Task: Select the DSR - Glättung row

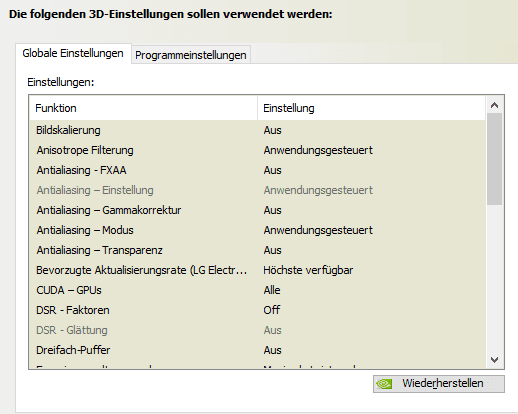Action: click(x=257, y=330)
